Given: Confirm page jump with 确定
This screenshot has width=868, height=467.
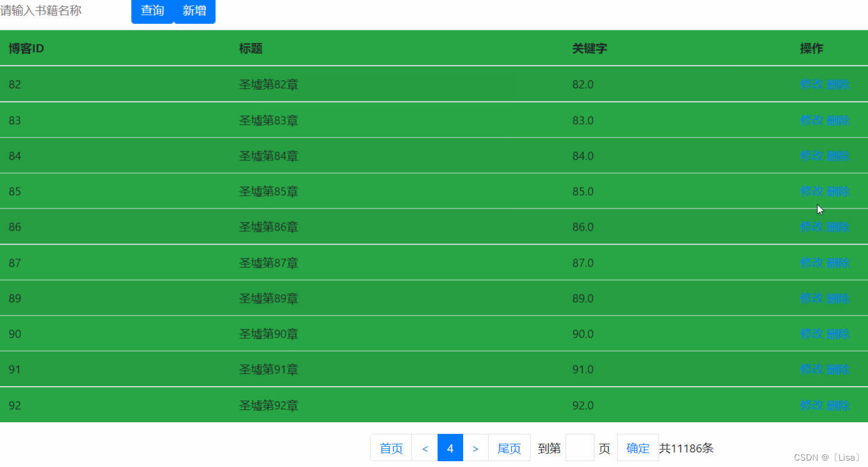Looking at the screenshot, I should coord(638,448).
